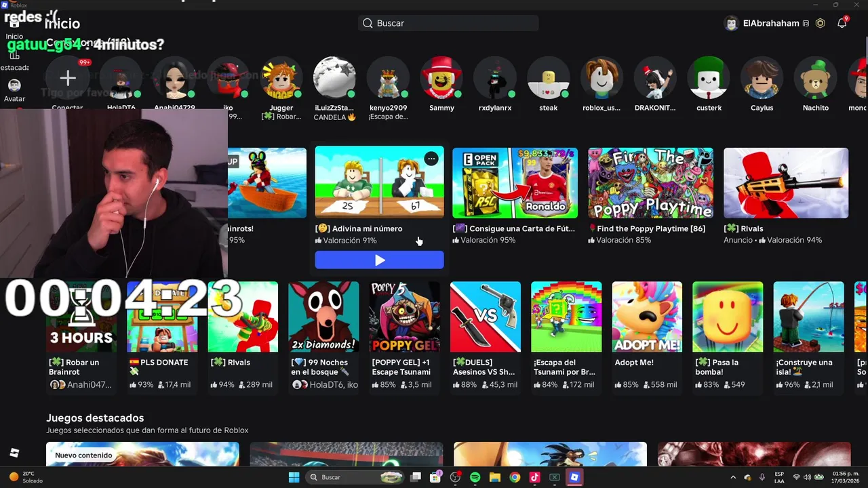Open friend Sammy avatar
Image resolution: width=868 pixels, height=488 pixels.
click(x=441, y=79)
